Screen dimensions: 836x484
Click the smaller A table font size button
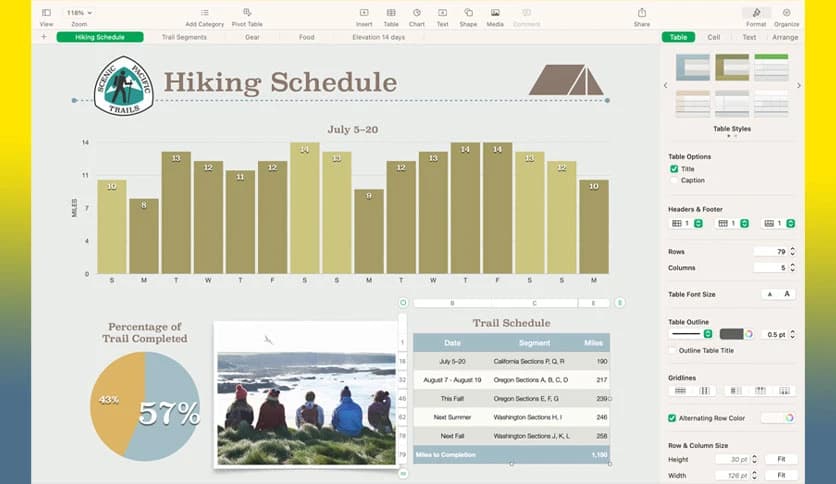click(x=769, y=294)
